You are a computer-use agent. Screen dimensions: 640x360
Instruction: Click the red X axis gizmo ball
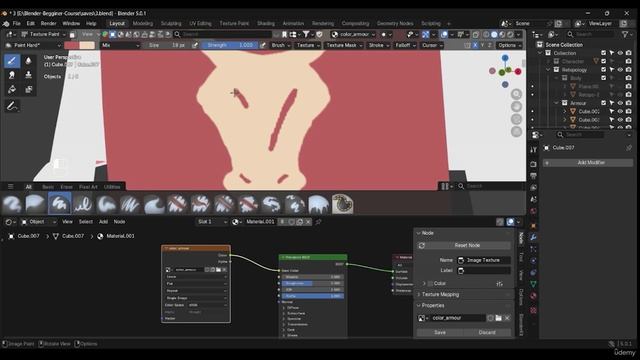coord(518,72)
